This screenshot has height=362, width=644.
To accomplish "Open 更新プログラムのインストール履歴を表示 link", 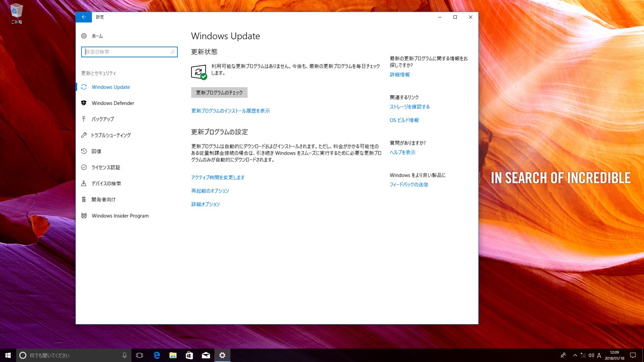I will tap(231, 111).
